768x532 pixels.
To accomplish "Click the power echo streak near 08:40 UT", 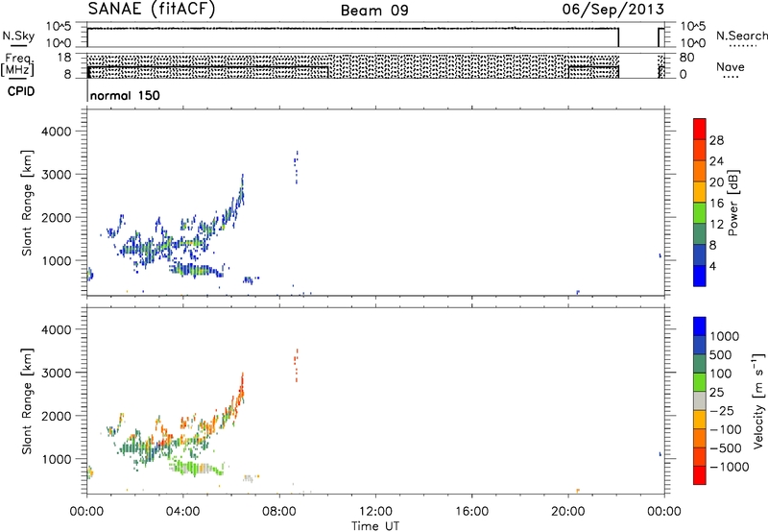I will (x=296, y=167).
